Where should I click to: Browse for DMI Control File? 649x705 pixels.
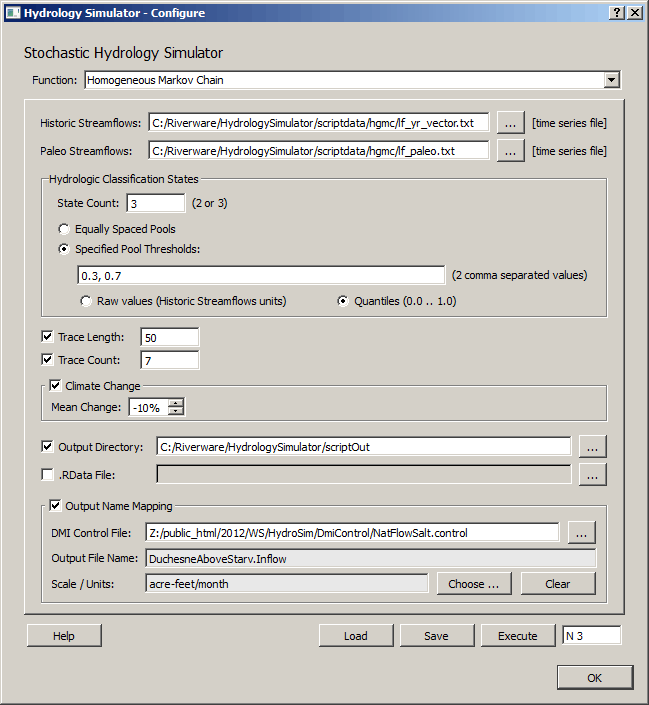[x=582, y=533]
